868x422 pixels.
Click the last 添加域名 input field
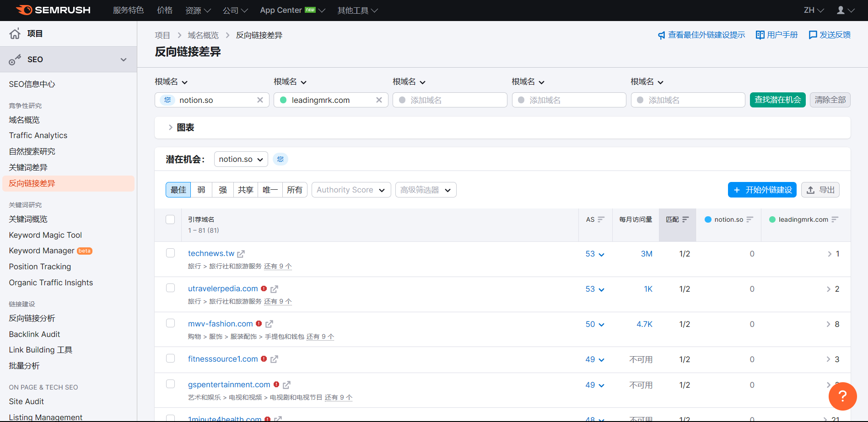(688, 100)
